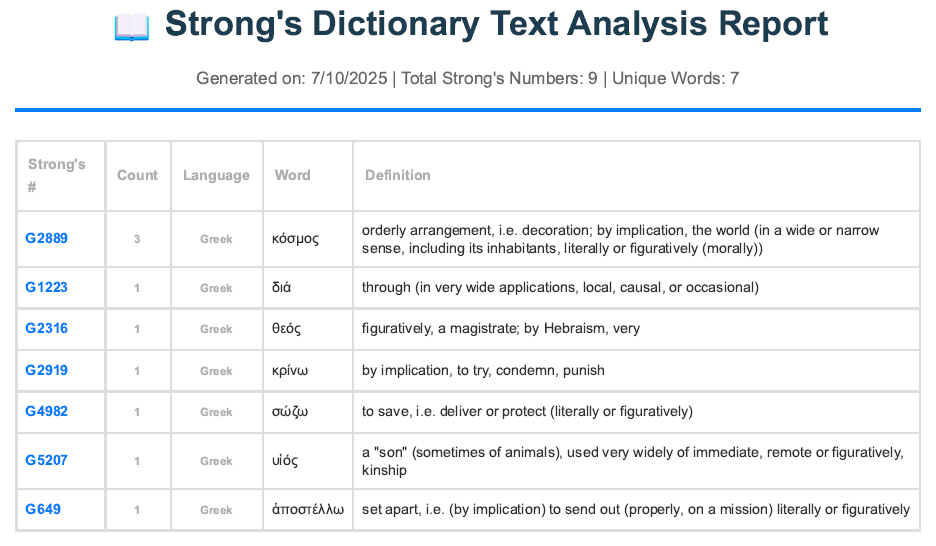Open the G2919 entry link
936x546 pixels.
(46, 370)
